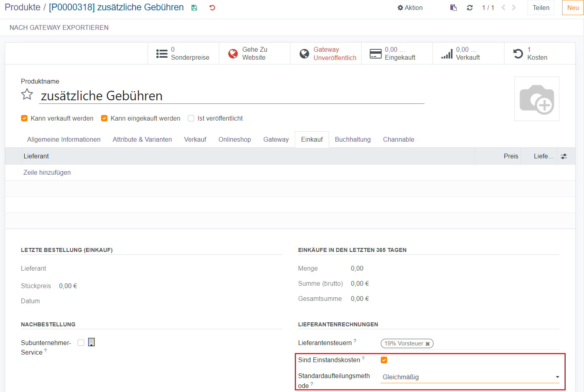Enable the Ist veröffentlicht checkbox
Viewport: 584px width, 392px height.
click(x=191, y=118)
